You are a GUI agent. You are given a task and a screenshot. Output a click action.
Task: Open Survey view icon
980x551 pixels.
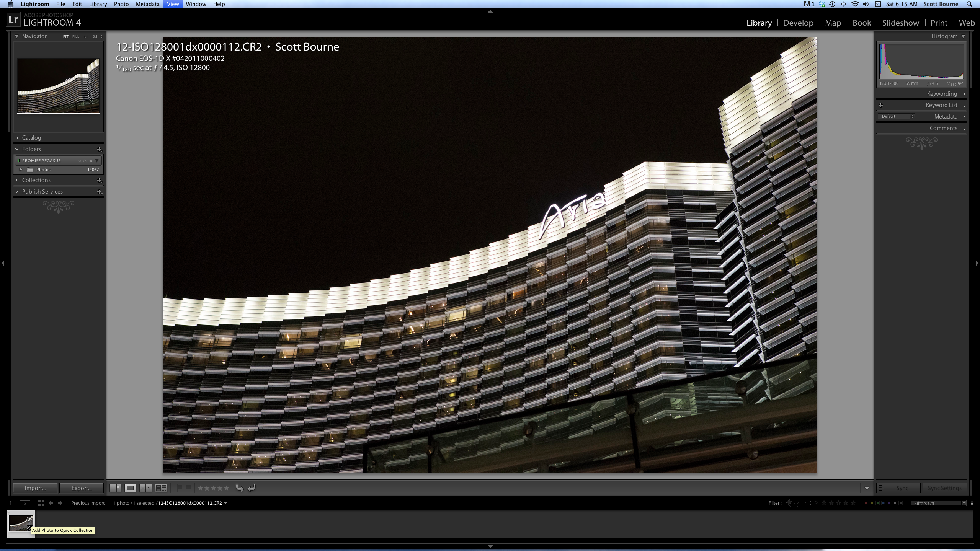pyautogui.click(x=161, y=488)
